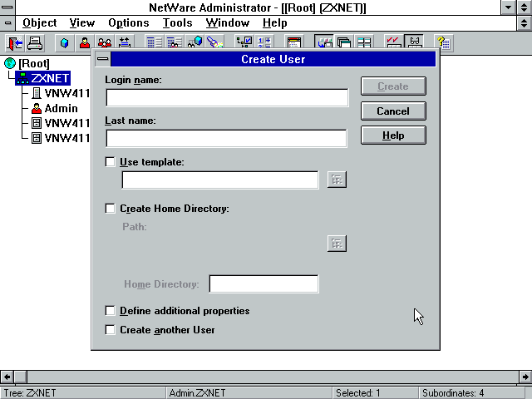
Task: Click the numbered sort toolbar icon
Action: [264, 43]
